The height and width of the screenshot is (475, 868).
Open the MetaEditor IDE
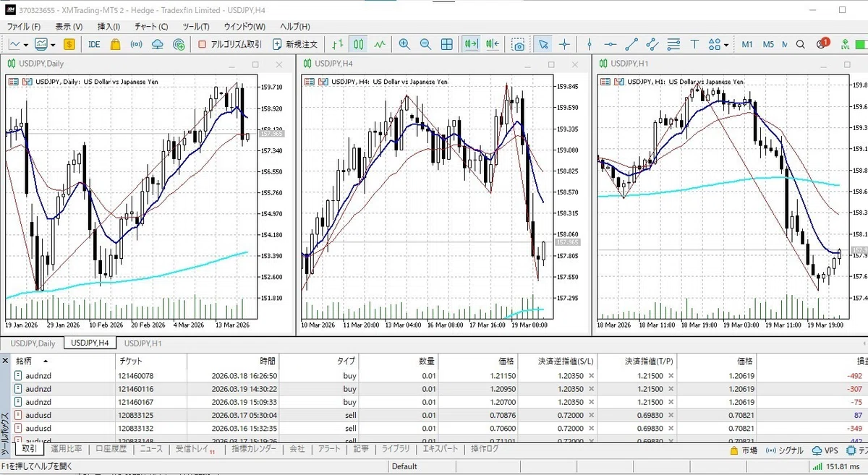coord(94,44)
